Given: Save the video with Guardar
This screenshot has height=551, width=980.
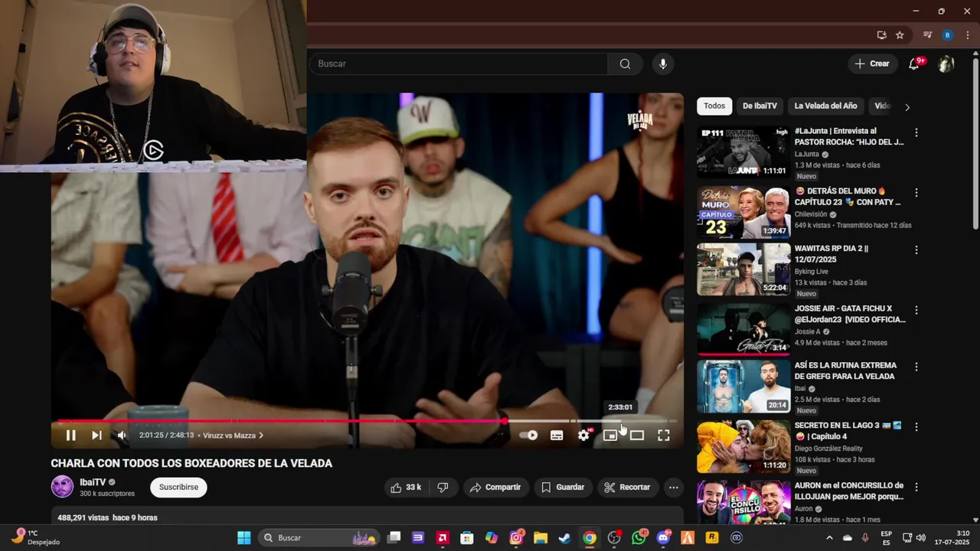Looking at the screenshot, I should pos(563,487).
